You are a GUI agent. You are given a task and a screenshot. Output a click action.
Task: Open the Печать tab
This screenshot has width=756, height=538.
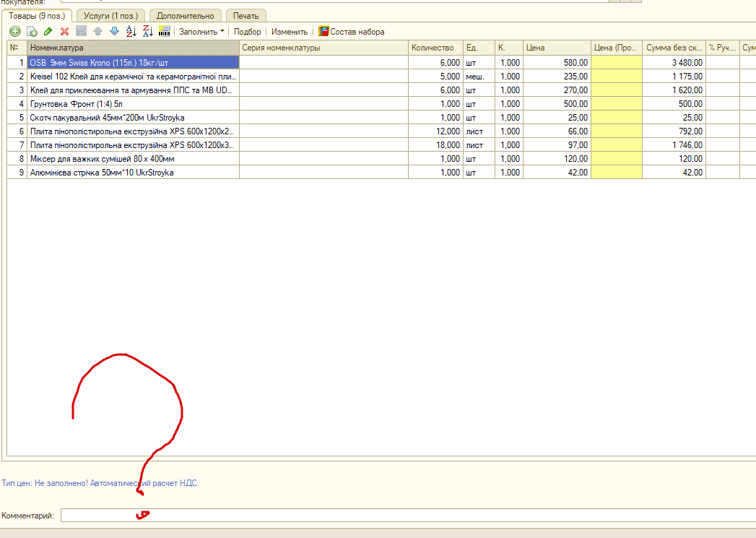246,16
